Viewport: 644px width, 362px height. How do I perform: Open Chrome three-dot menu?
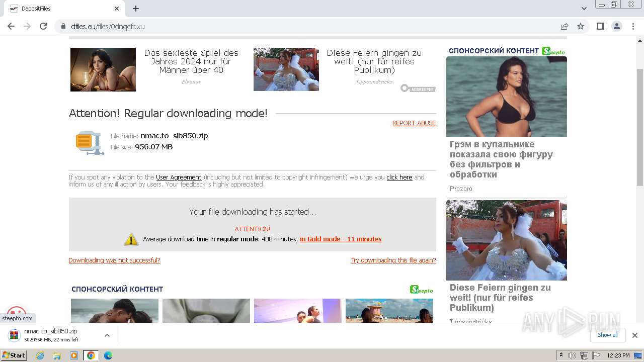632,26
